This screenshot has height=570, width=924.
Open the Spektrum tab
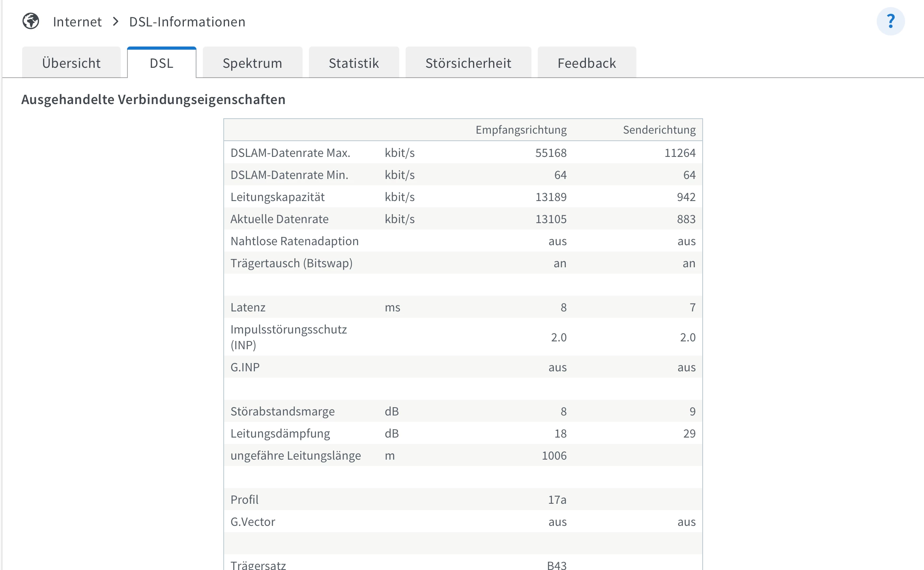(252, 63)
